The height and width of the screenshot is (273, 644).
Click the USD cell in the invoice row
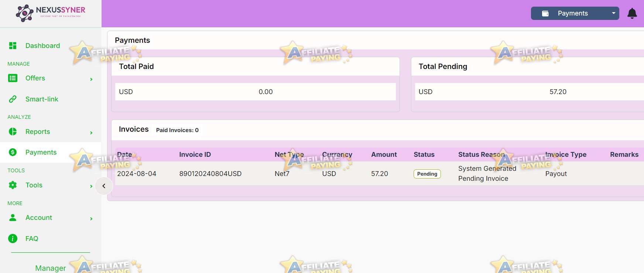(329, 173)
